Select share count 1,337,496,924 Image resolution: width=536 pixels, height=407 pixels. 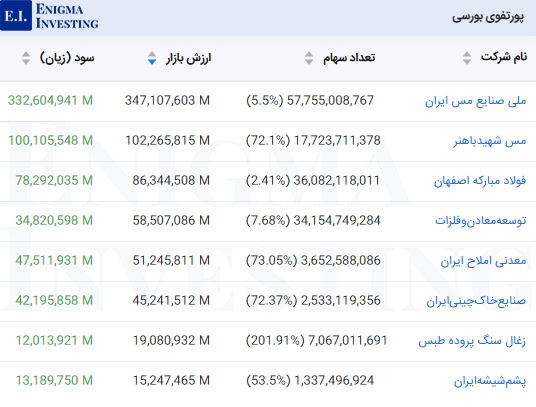(334, 380)
